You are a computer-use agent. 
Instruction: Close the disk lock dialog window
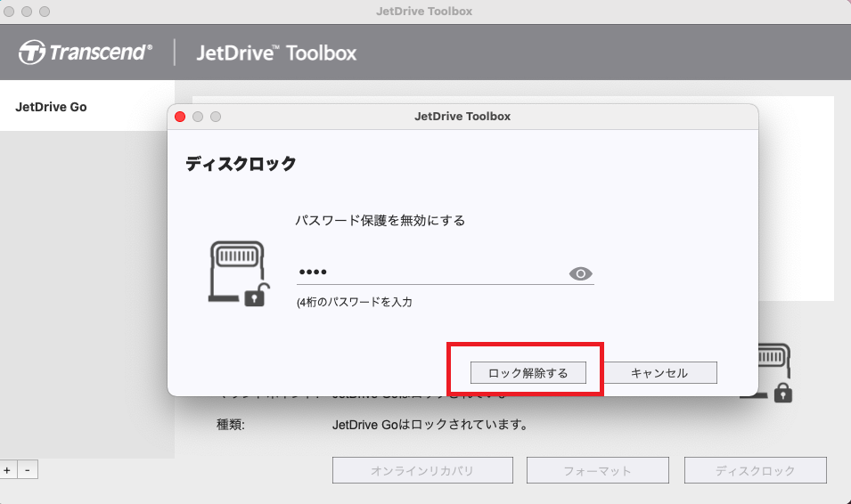pos(180,117)
